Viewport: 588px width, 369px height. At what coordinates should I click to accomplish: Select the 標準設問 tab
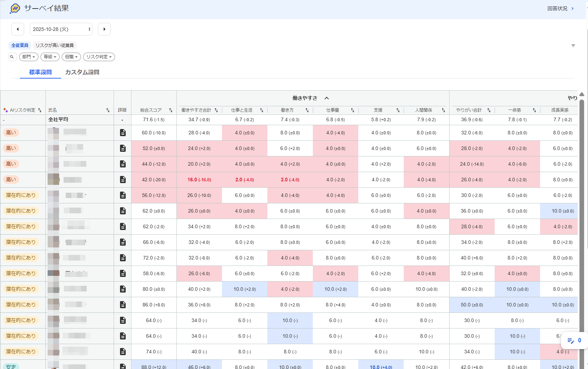40,72
